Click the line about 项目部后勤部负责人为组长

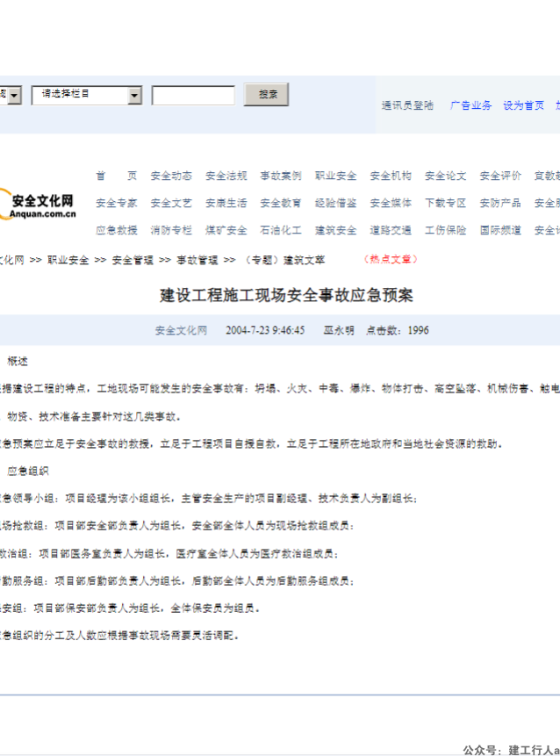(177, 581)
